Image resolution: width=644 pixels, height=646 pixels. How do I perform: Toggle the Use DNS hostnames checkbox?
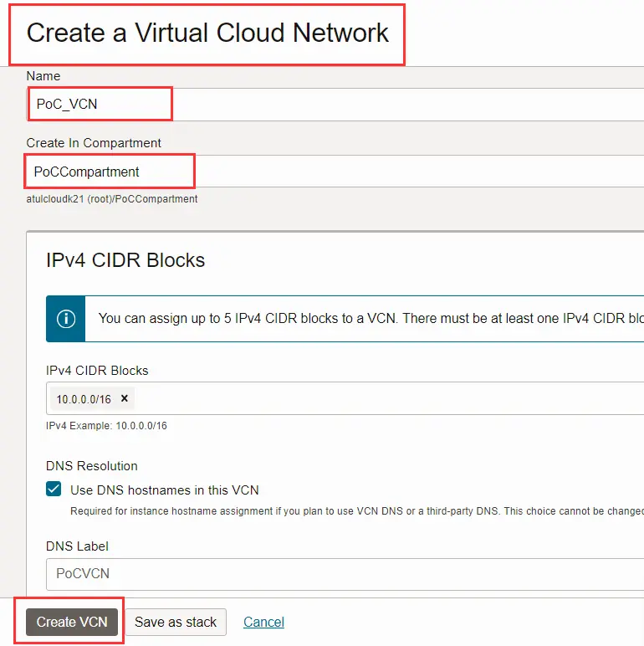[x=54, y=490]
